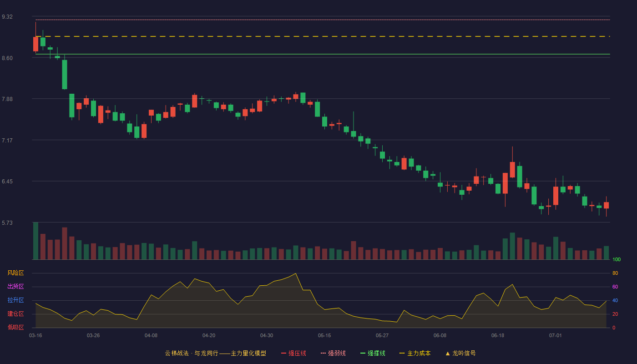Image resolution: width=637 pixels, height=364 pixels.
Task: Toggle the 强弱线 legend entry
Action: (333, 353)
